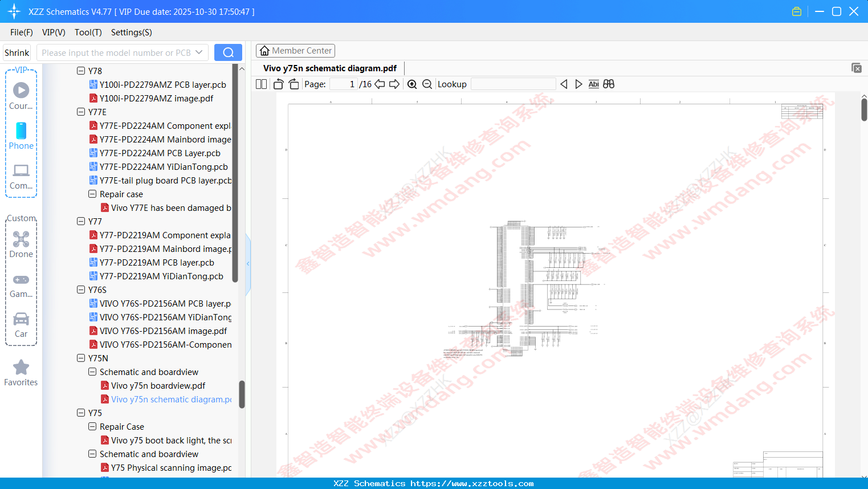Click the page number input field
This screenshot has width=868, height=489.
(344, 84)
